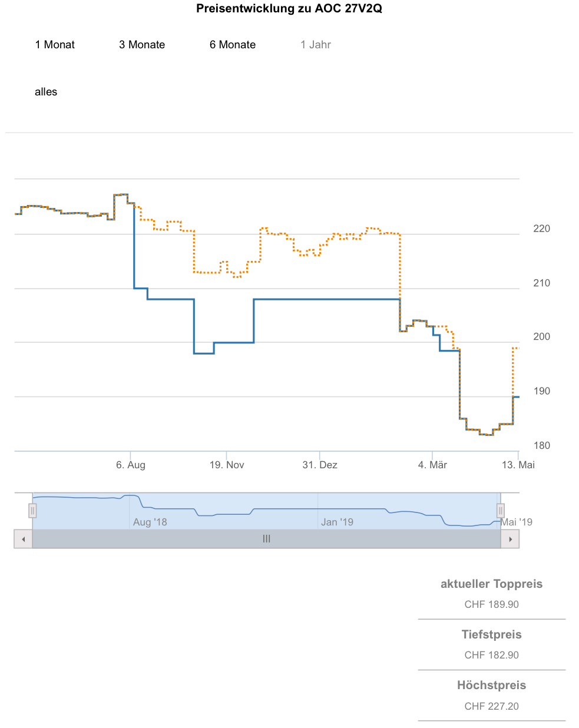Image resolution: width=579 pixels, height=728 pixels.
Task: Click the navigator scrollbar grip
Action: point(266,539)
